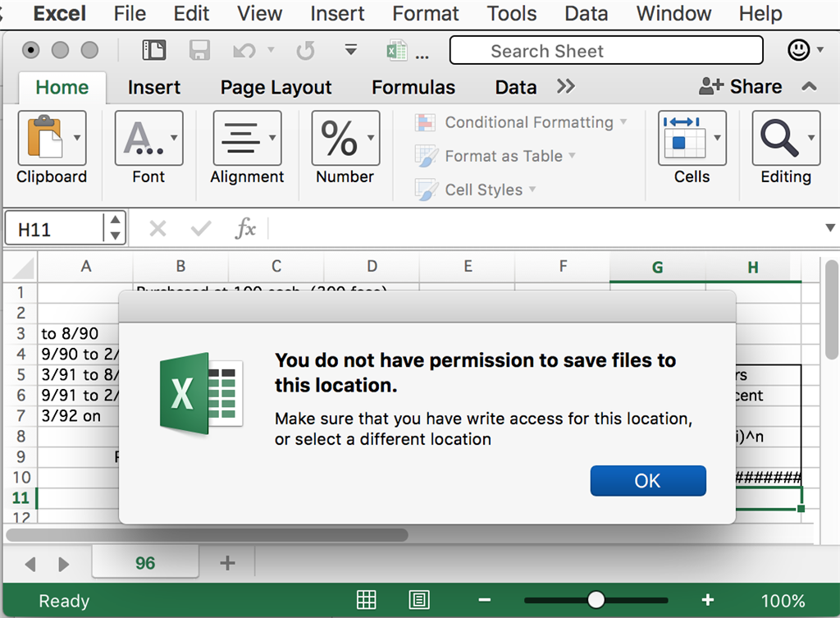Go to next sheet arrow
This screenshot has width=840, height=618.
[63, 564]
